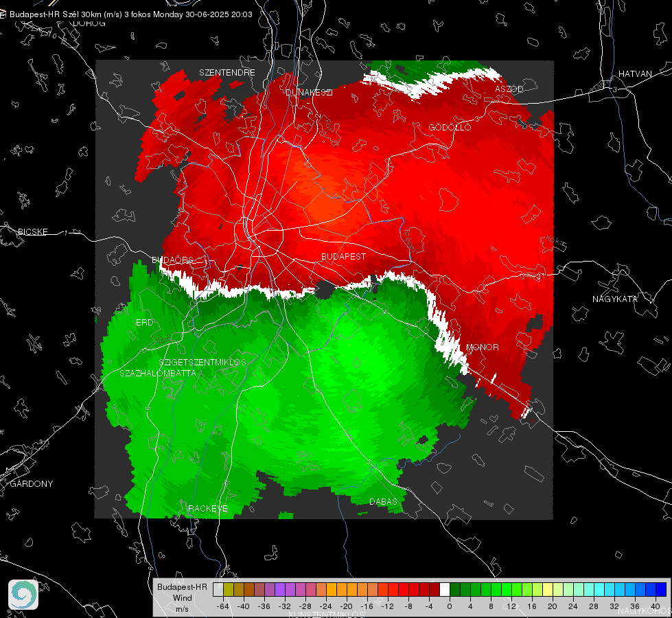This screenshot has height=618, width=672.
Task: Click the '-40' value on the legend scale
Action: [243, 606]
